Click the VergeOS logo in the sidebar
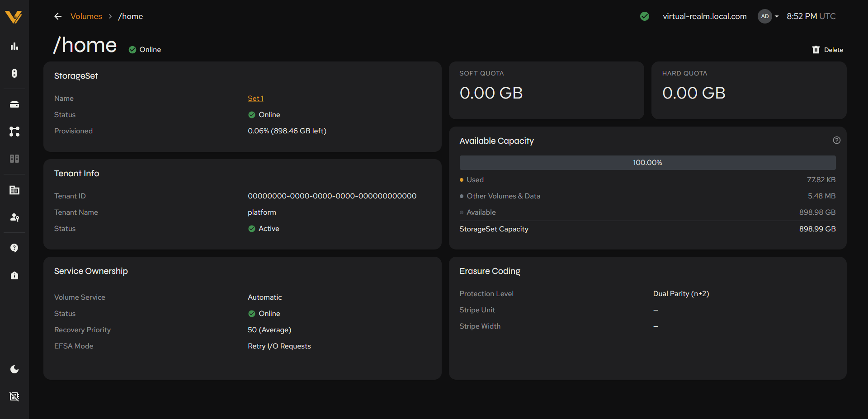This screenshot has width=868, height=419. pyautogui.click(x=14, y=17)
